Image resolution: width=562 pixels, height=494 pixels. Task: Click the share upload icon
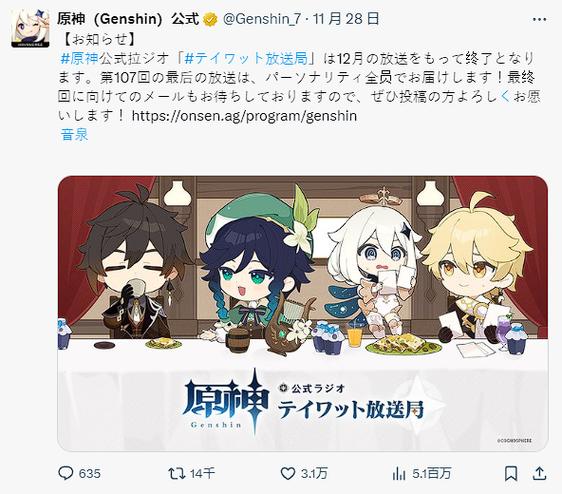[539, 473]
